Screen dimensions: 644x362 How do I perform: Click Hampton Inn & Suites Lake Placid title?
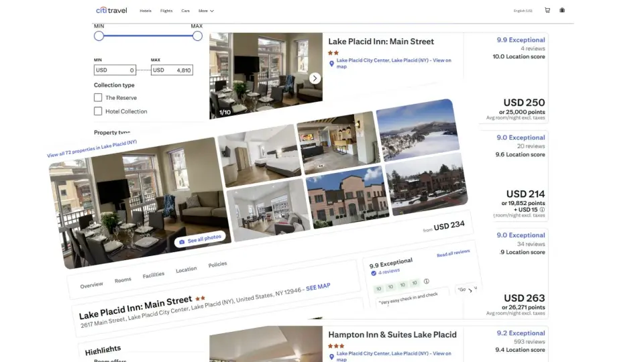coord(392,335)
